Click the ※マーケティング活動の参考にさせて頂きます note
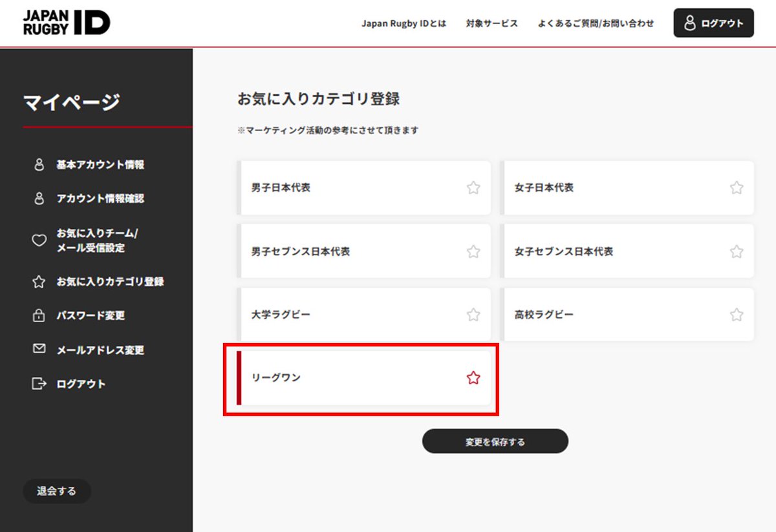 pyautogui.click(x=328, y=130)
